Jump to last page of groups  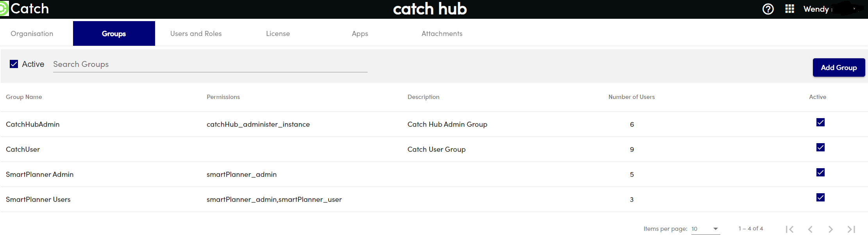(x=851, y=229)
